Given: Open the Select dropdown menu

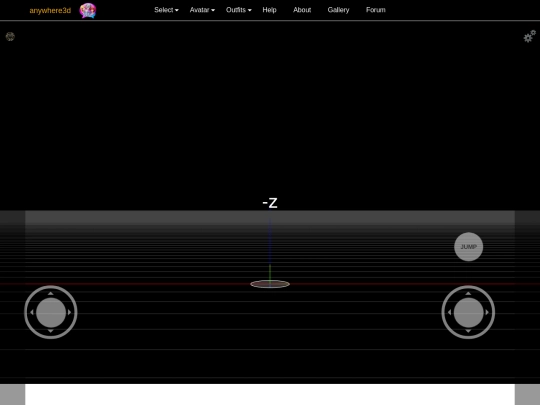Looking at the screenshot, I should (x=166, y=10).
